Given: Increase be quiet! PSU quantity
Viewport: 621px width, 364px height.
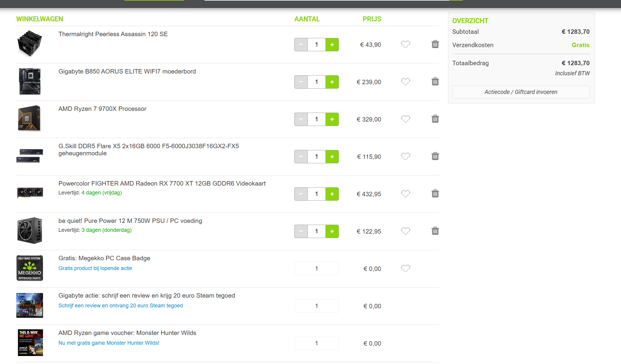Looking at the screenshot, I should pyautogui.click(x=332, y=231).
